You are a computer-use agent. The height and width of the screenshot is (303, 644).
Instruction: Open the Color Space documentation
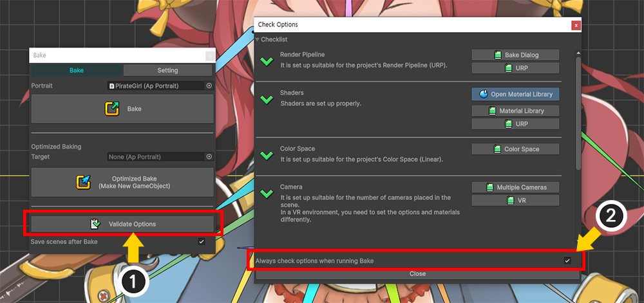click(x=515, y=149)
